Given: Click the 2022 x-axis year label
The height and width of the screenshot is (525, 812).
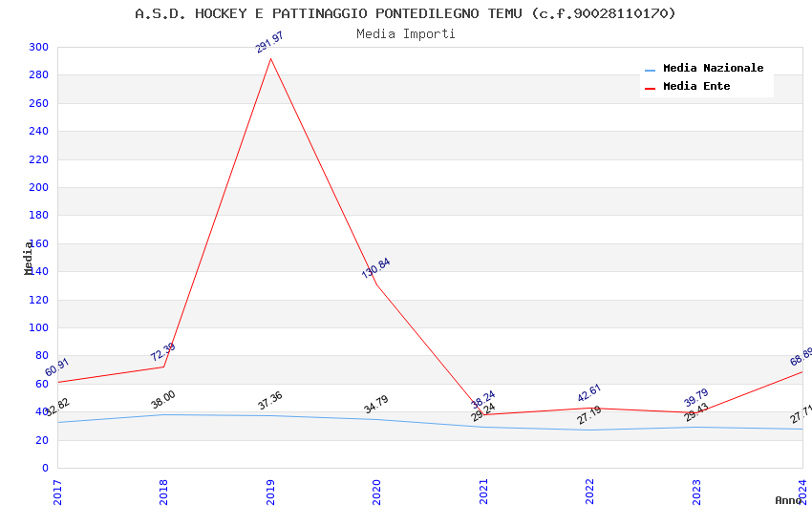Looking at the screenshot, I should point(589,493).
